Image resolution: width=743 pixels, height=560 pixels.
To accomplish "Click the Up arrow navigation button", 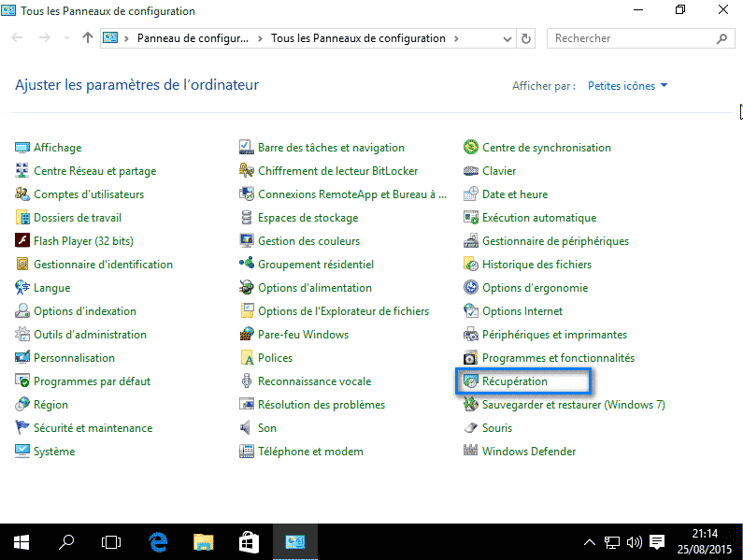I will [x=88, y=38].
